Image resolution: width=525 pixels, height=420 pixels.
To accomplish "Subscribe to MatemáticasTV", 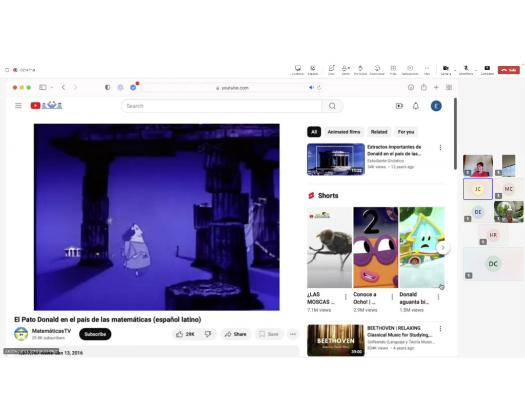I will (x=95, y=334).
